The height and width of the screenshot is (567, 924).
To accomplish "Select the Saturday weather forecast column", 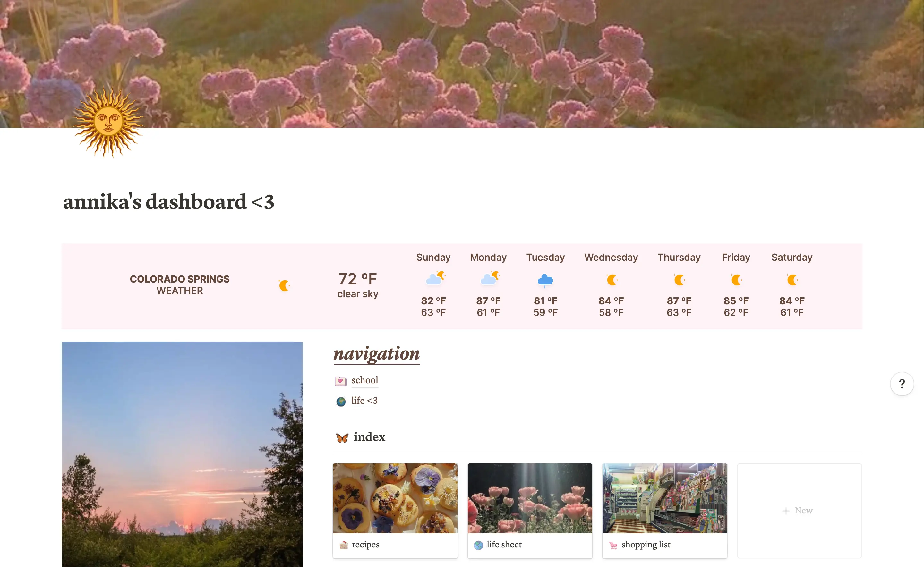I will 792,284.
